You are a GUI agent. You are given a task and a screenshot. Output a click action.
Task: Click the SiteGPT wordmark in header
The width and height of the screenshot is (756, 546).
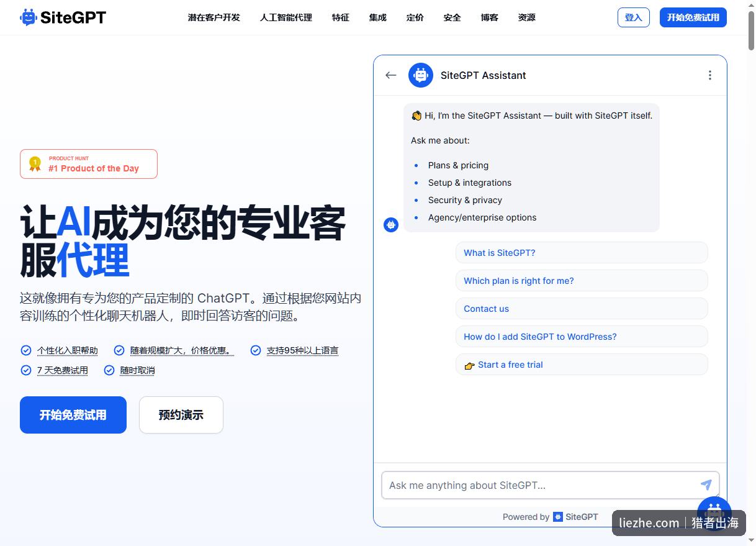tap(73, 17)
